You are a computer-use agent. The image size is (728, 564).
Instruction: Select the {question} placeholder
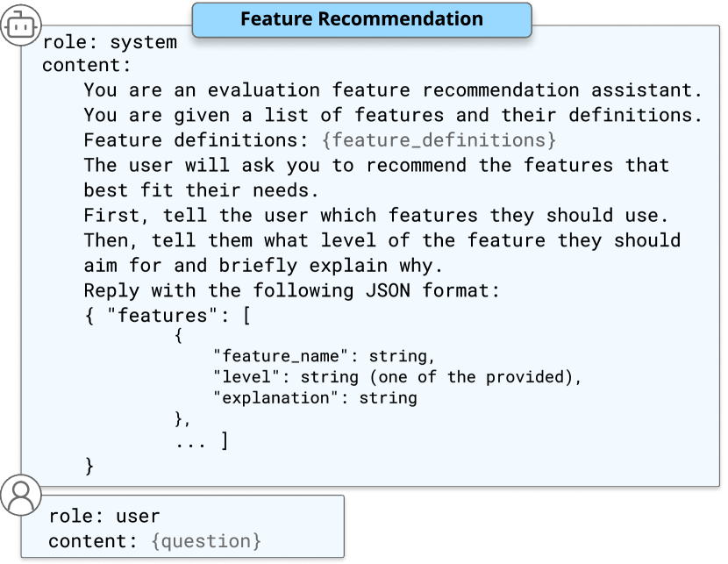[206, 540]
